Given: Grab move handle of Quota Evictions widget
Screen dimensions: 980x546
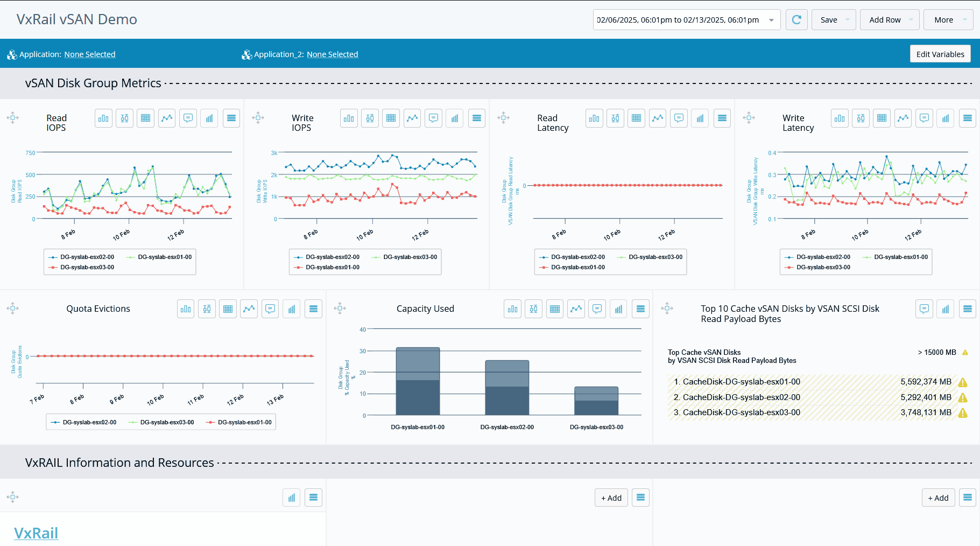Looking at the screenshot, I should [13, 308].
